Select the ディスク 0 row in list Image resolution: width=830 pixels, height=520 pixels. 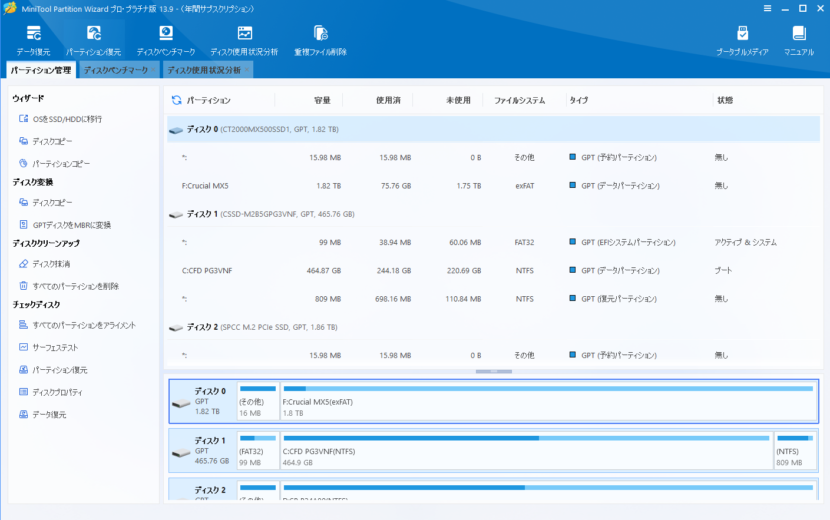click(493, 129)
